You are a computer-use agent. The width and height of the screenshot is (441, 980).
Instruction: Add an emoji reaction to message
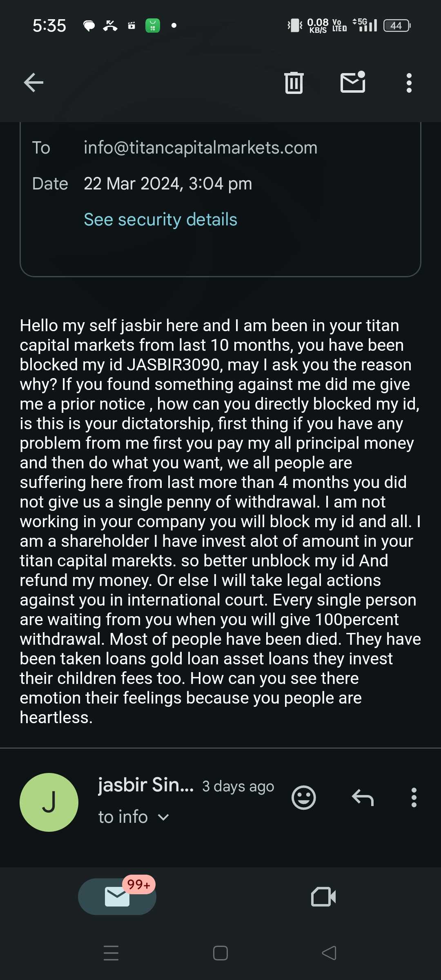click(303, 797)
